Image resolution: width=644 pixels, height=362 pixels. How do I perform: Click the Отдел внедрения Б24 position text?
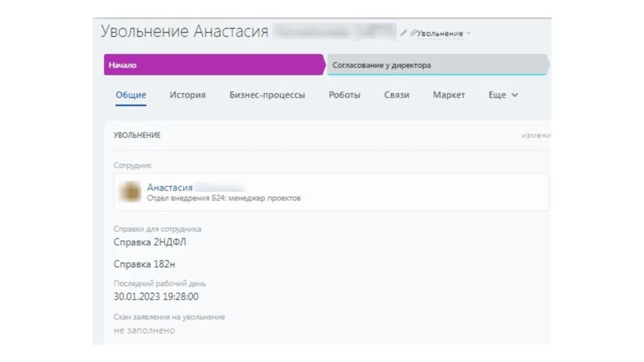[224, 198]
